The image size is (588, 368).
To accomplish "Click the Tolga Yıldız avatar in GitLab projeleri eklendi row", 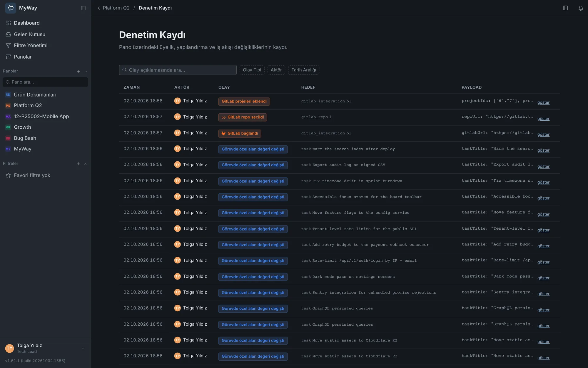I will 177,101.
